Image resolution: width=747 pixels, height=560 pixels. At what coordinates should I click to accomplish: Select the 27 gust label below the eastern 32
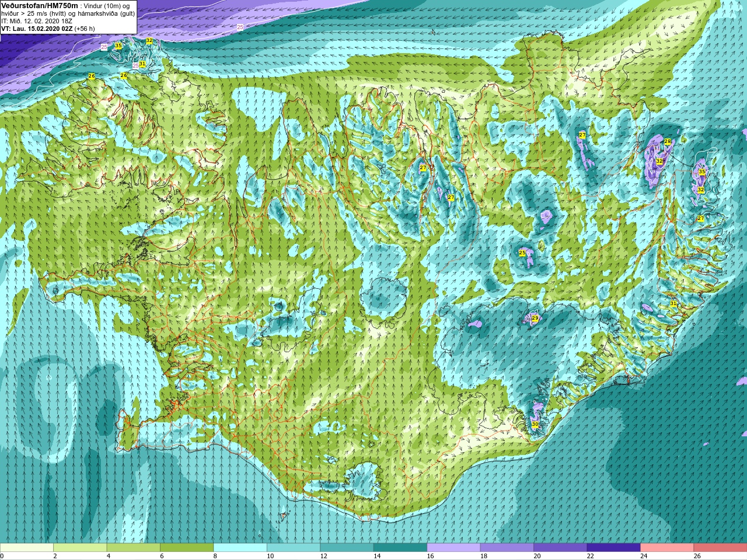pos(701,218)
